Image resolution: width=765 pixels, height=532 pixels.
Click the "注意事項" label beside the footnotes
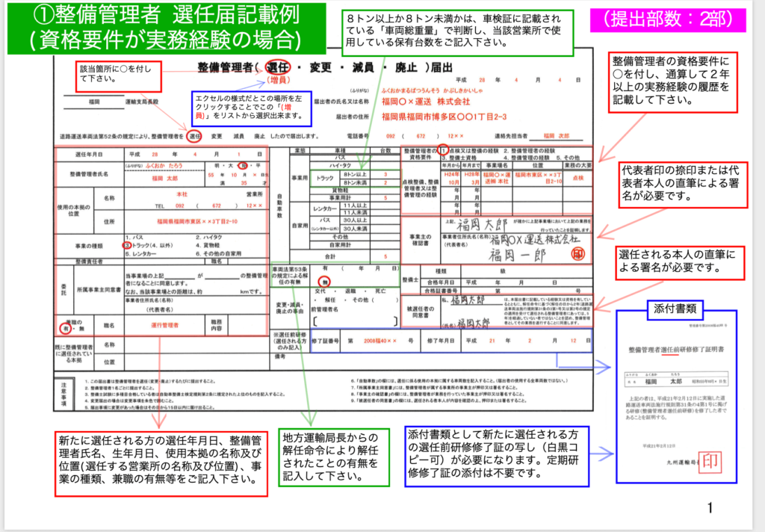(64, 395)
